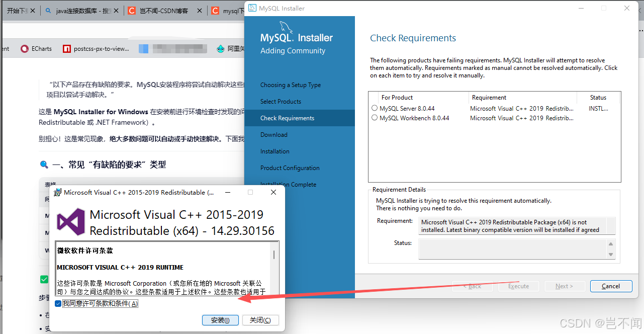The image size is (644, 334).
Task: Click MySQL Server row's Requirement cell
Action: 522,108
